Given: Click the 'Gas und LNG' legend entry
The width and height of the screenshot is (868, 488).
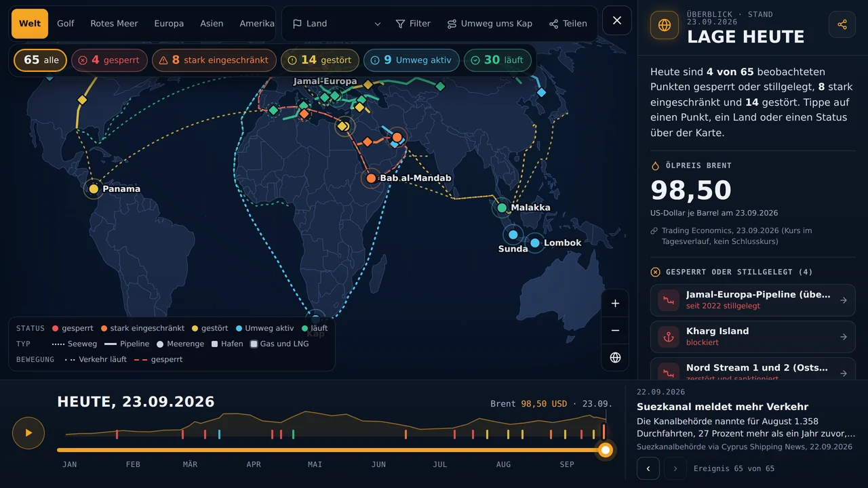Looking at the screenshot, I should click(279, 344).
